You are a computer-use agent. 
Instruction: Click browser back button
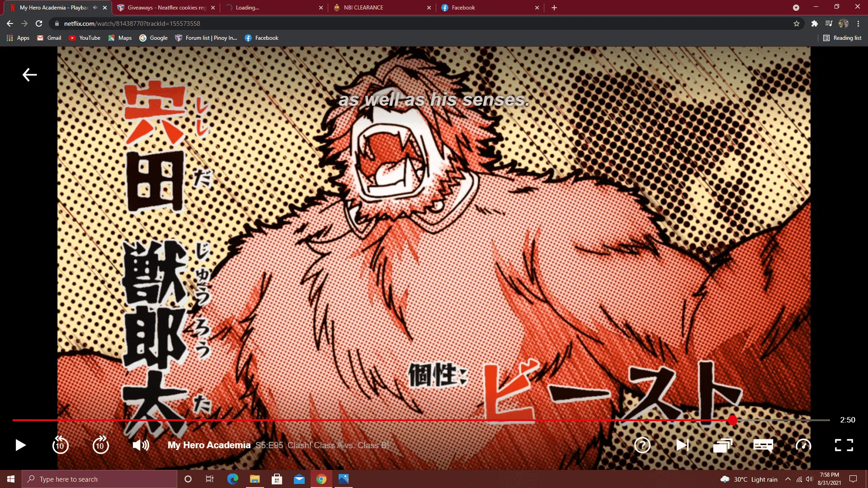tap(10, 23)
